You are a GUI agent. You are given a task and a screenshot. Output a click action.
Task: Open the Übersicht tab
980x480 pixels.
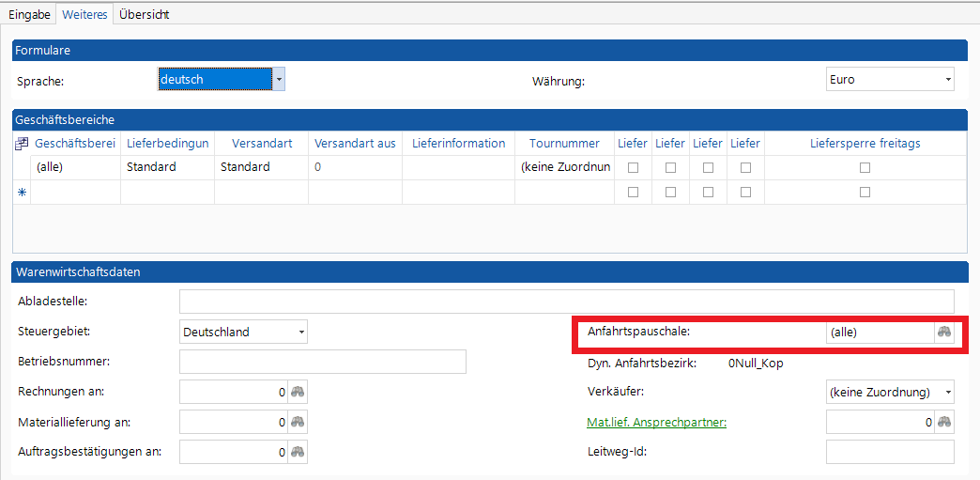point(144,14)
